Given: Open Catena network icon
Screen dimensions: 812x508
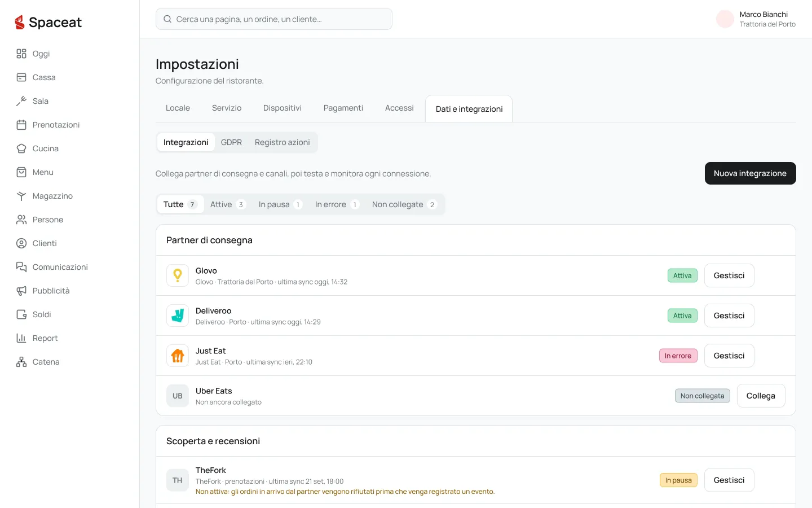Looking at the screenshot, I should pyautogui.click(x=21, y=362).
